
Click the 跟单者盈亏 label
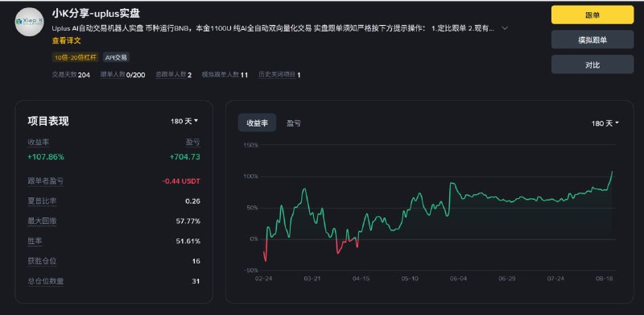46,181
